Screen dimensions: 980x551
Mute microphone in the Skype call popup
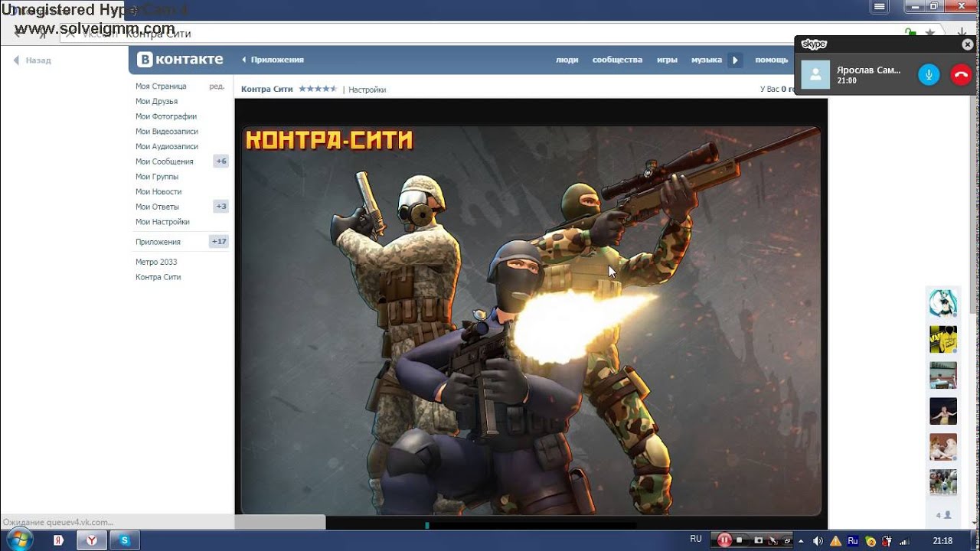[929, 75]
